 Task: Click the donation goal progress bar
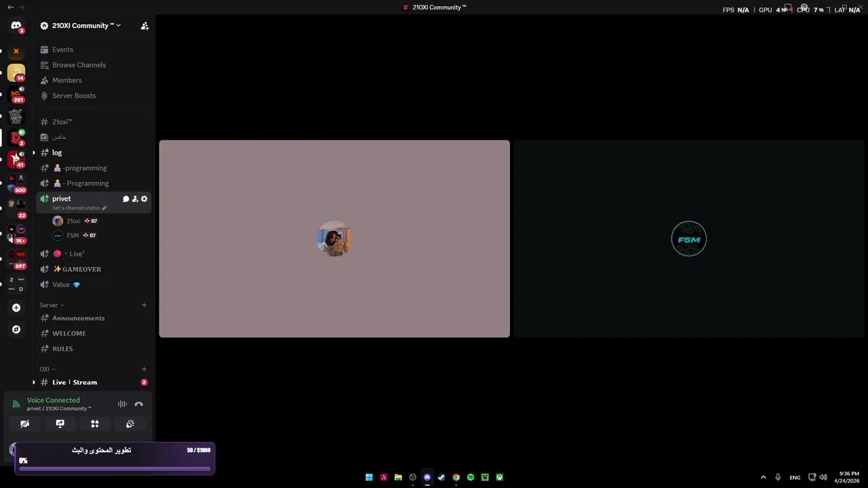[x=115, y=468]
